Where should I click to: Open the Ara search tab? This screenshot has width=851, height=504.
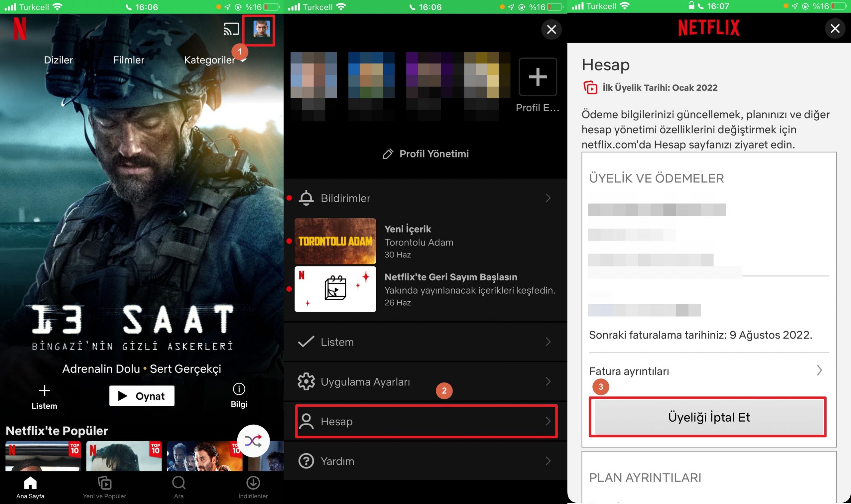coord(179,488)
